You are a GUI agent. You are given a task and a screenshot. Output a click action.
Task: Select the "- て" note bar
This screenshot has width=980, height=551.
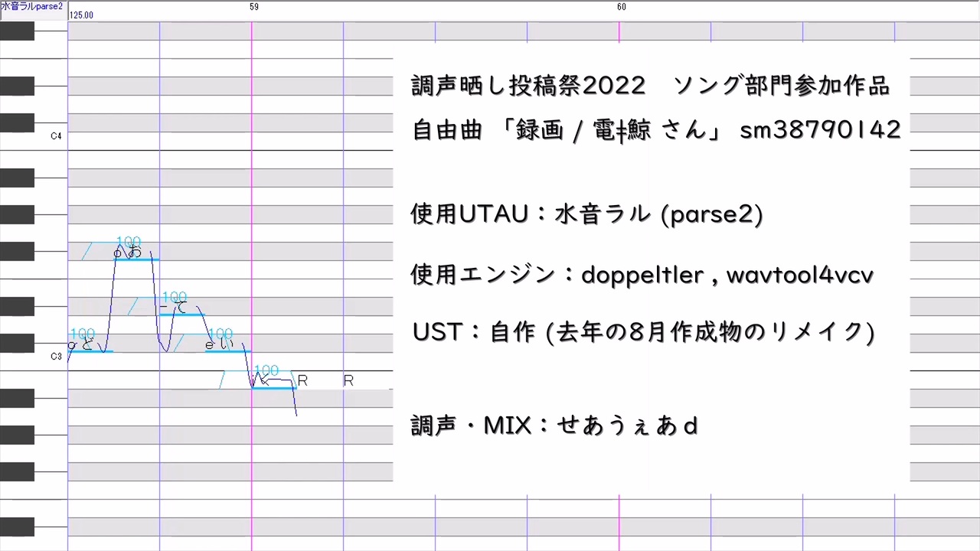(182, 314)
